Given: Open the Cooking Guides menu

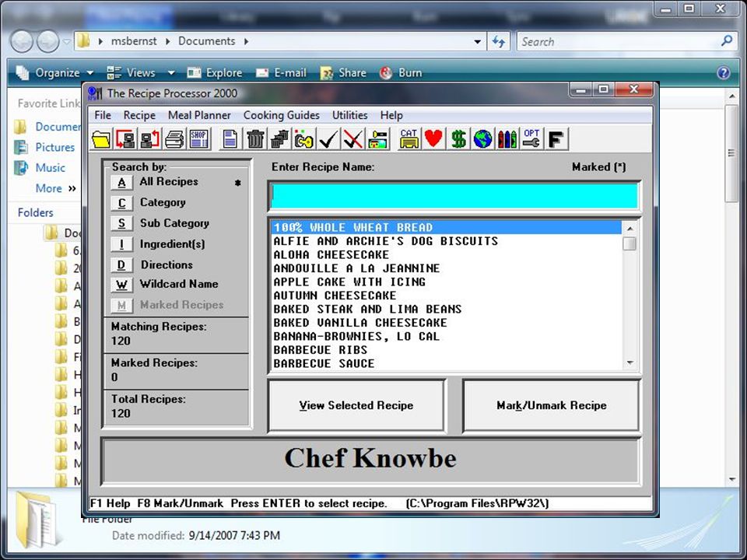Looking at the screenshot, I should click(281, 115).
